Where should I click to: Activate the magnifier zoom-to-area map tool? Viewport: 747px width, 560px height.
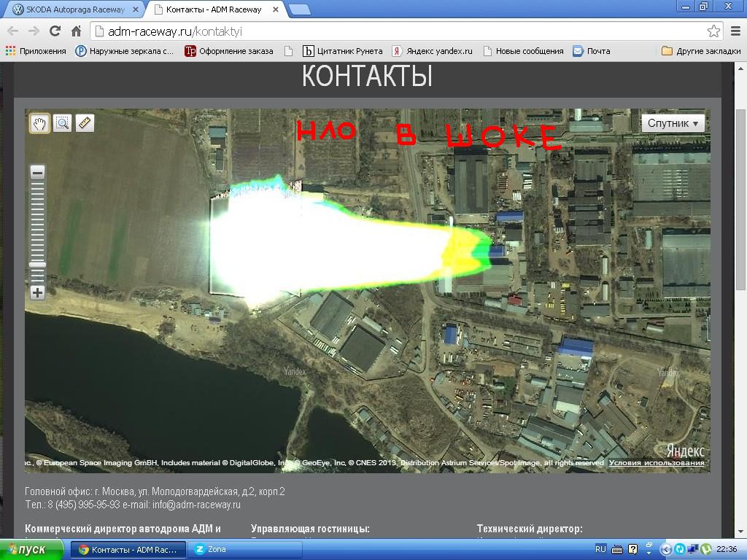pos(63,123)
